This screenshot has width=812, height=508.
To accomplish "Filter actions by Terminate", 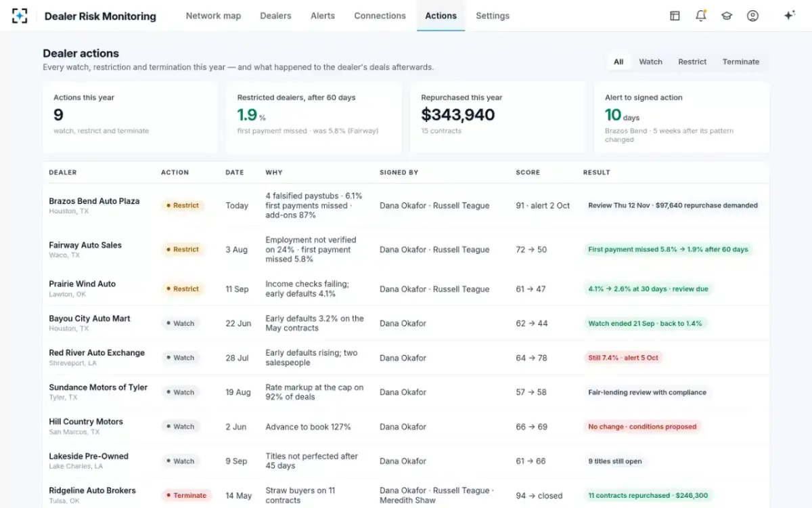I will [741, 62].
